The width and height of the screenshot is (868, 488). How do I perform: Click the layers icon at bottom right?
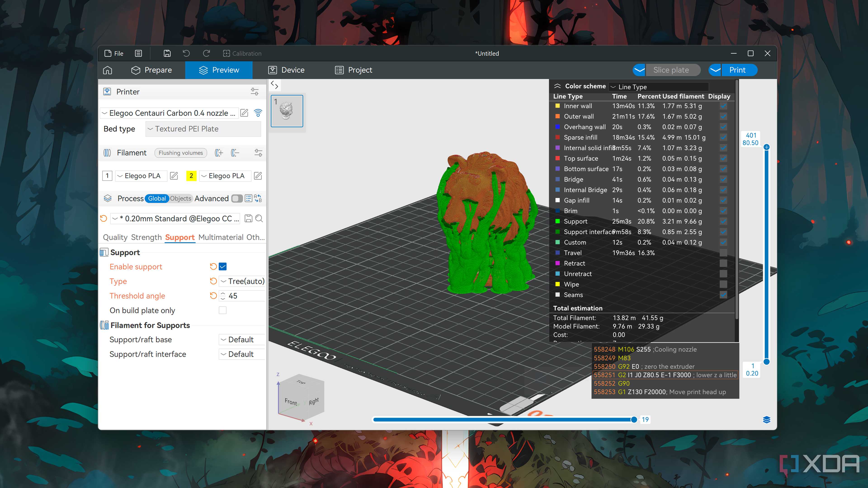click(x=767, y=420)
